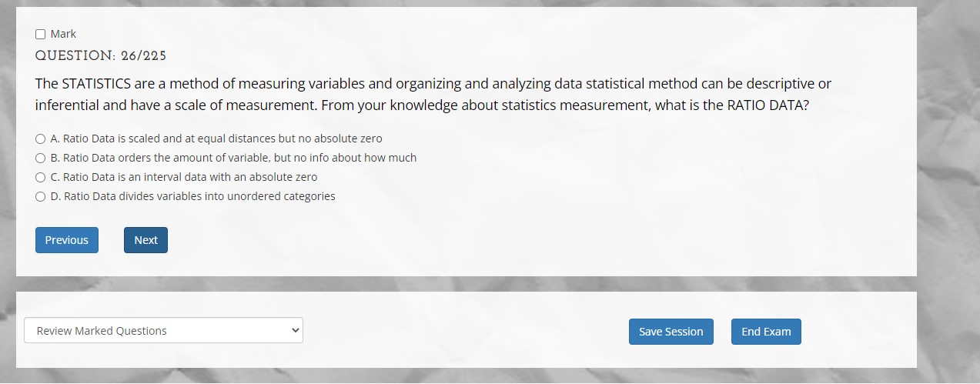The width and height of the screenshot is (980, 384).
Task: Open the Review Marked Questions dropdown
Action: 163,331
